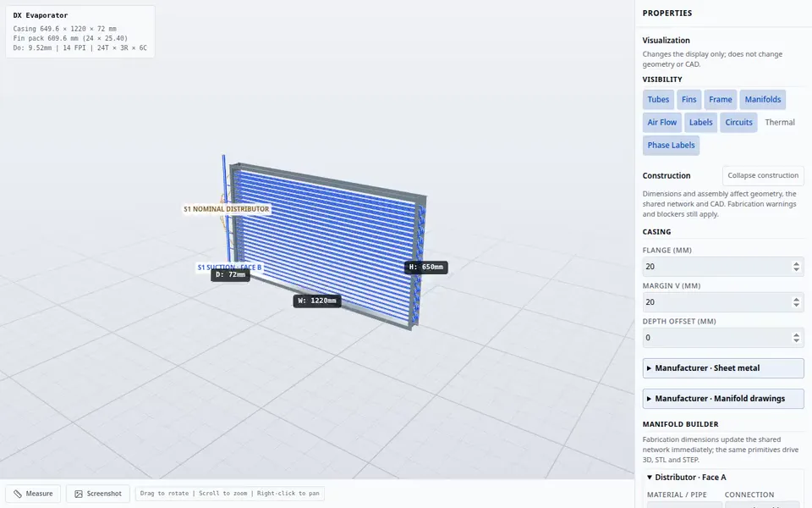Click the DX Evaporator title
The image size is (812, 508).
click(x=41, y=15)
